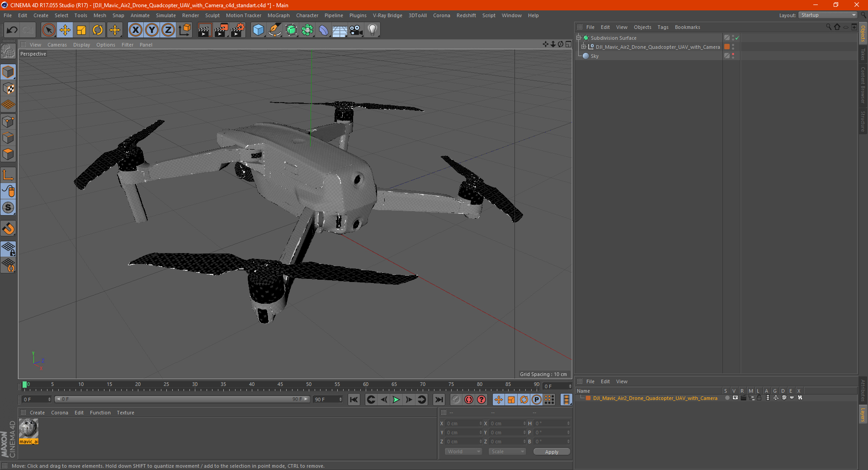Open the Scale mode dropdown
Screen dimensions: 868x470
pyautogui.click(x=507, y=451)
